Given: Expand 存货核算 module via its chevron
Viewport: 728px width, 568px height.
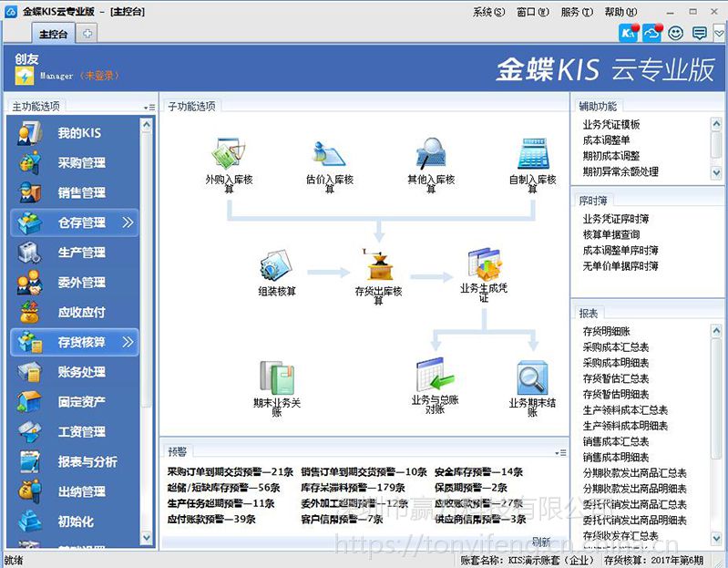Looking at the screenshot, I should 128,342.
